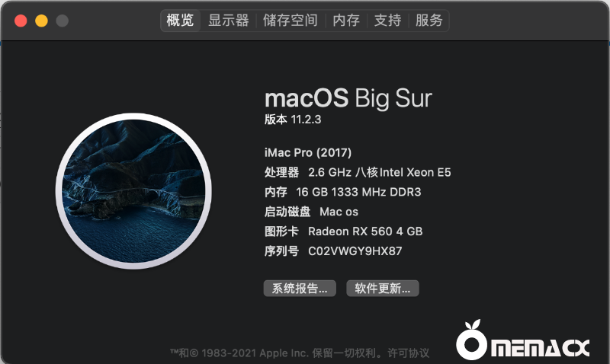Click the serial number C02VWGY9HX87
This screenshot has height=364, width=610.
pyautogui.click(x=355, y=251)
